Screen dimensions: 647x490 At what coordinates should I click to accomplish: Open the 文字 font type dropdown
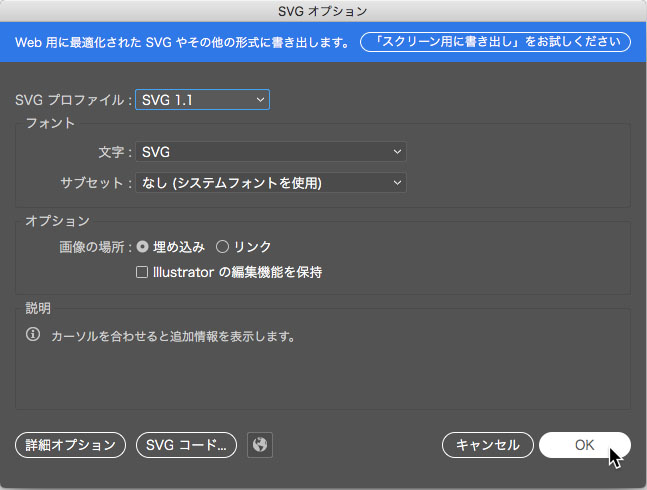pyautogui.click(x=271, y=152)
